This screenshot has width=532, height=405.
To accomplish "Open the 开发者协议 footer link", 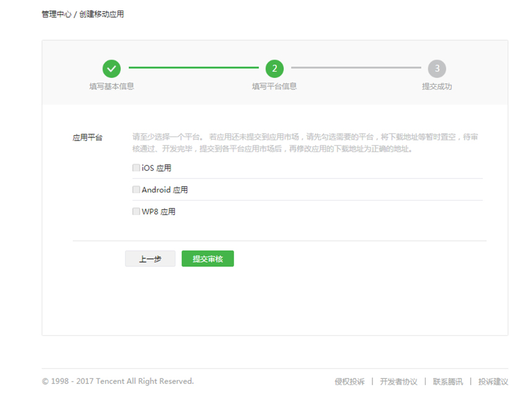I will [x=398, y=381].
